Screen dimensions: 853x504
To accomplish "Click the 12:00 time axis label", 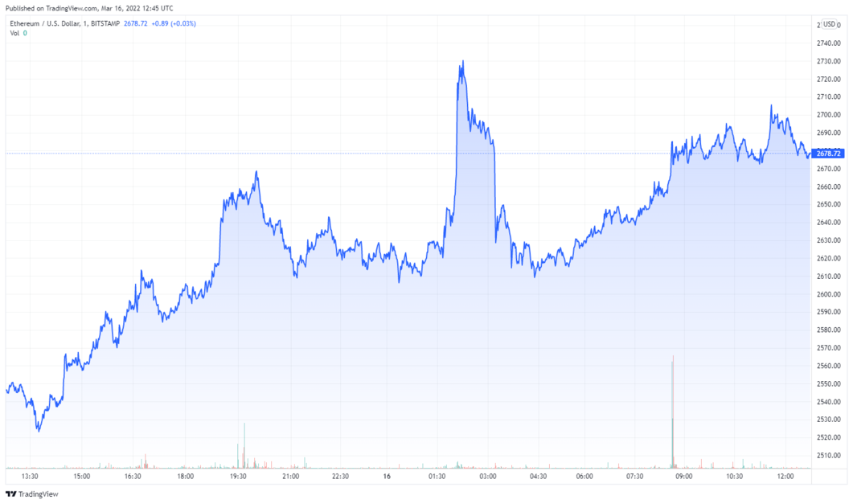I will coord(785,477).
